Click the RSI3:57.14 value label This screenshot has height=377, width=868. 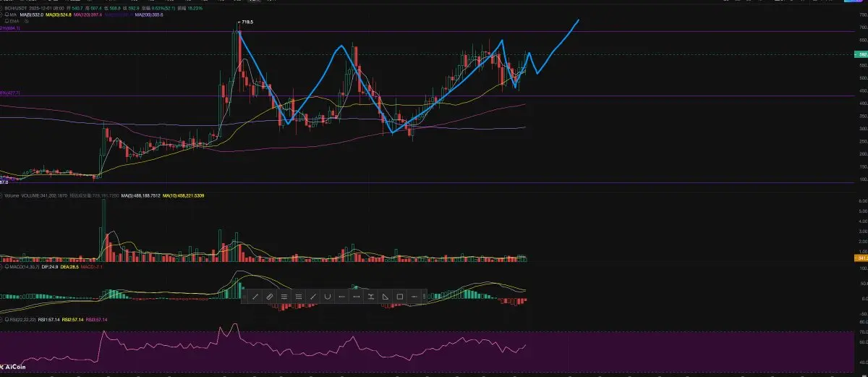[x=96, y=319]
